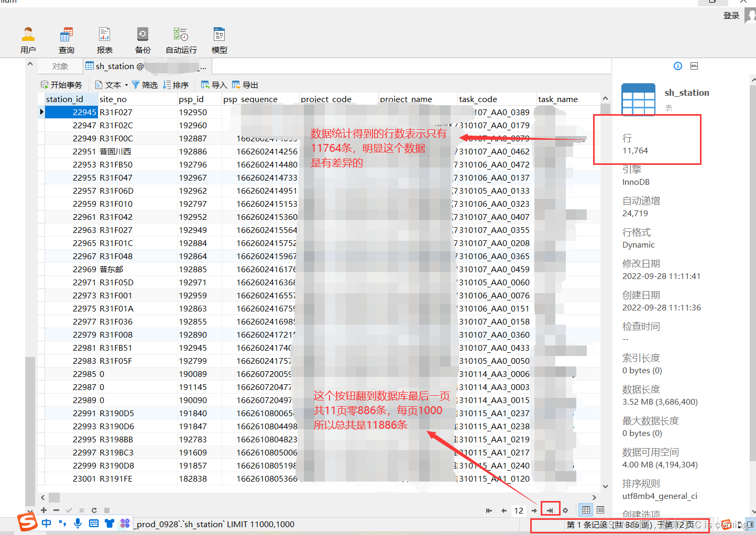The image size is (756, 535).
Task: Switch to grid view
Action: 586,510
